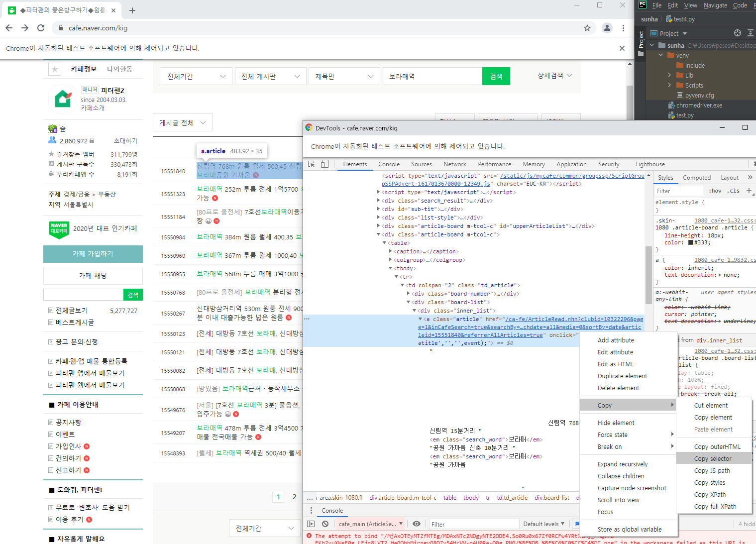Image resolution: width=756 pixels, height=544 pixels.
Task: Open 게시글 전체 filter dropdown
Action: pos(183,122)
